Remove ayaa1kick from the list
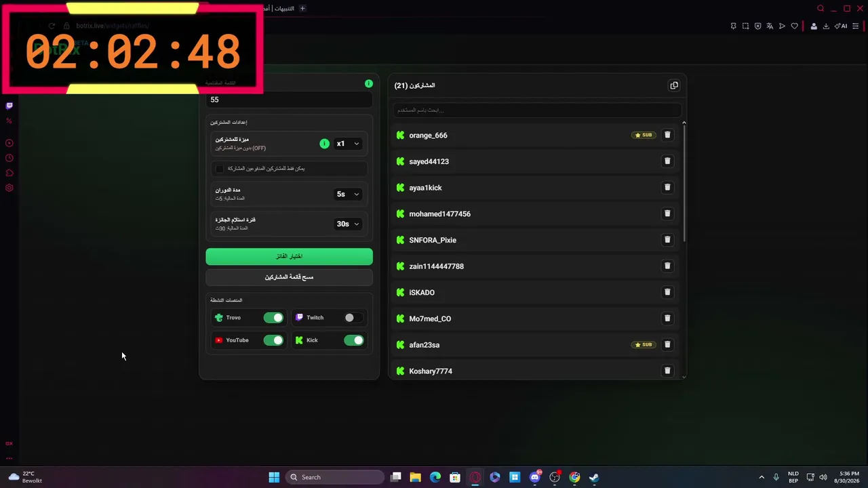 667,187
